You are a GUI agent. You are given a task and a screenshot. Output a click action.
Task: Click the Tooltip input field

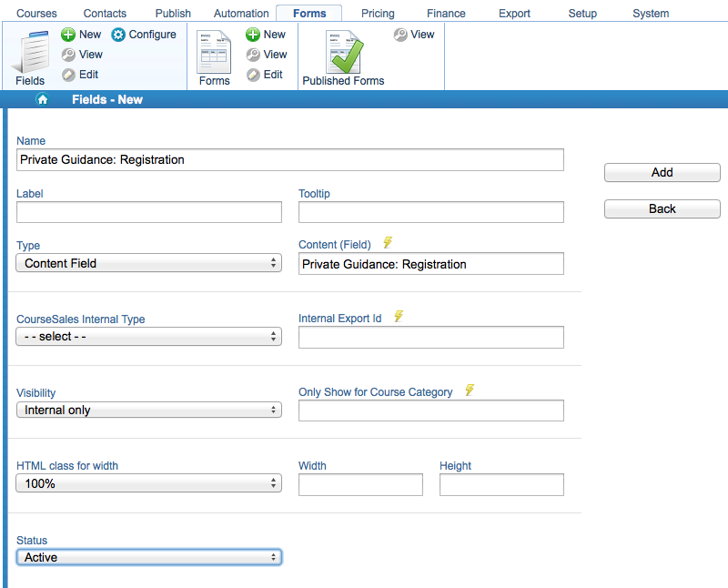coord(431,212)
